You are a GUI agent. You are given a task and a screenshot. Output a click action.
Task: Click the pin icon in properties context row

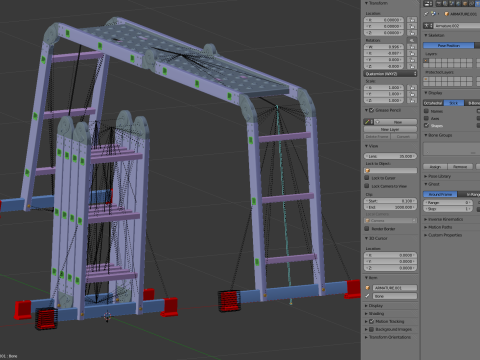[426, 14]
